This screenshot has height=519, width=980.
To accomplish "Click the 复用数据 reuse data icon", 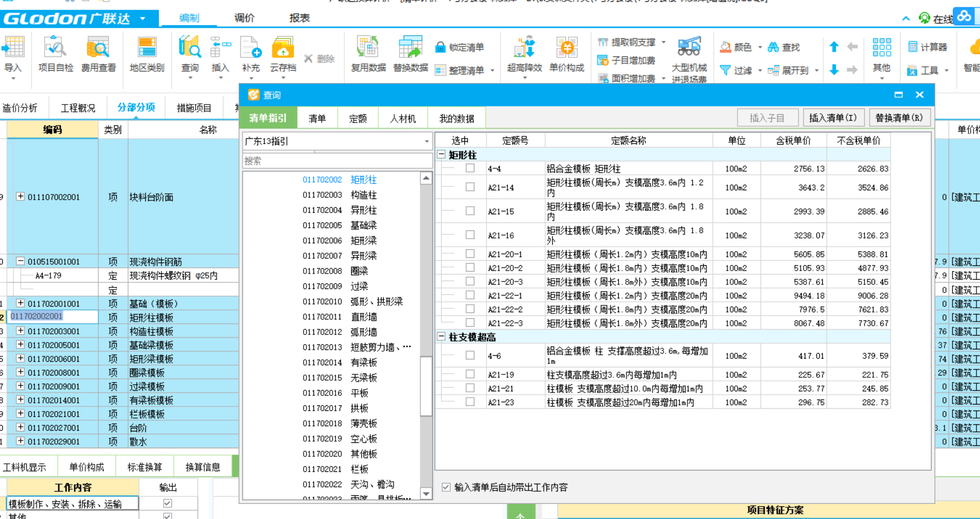I will click(368, 48).
